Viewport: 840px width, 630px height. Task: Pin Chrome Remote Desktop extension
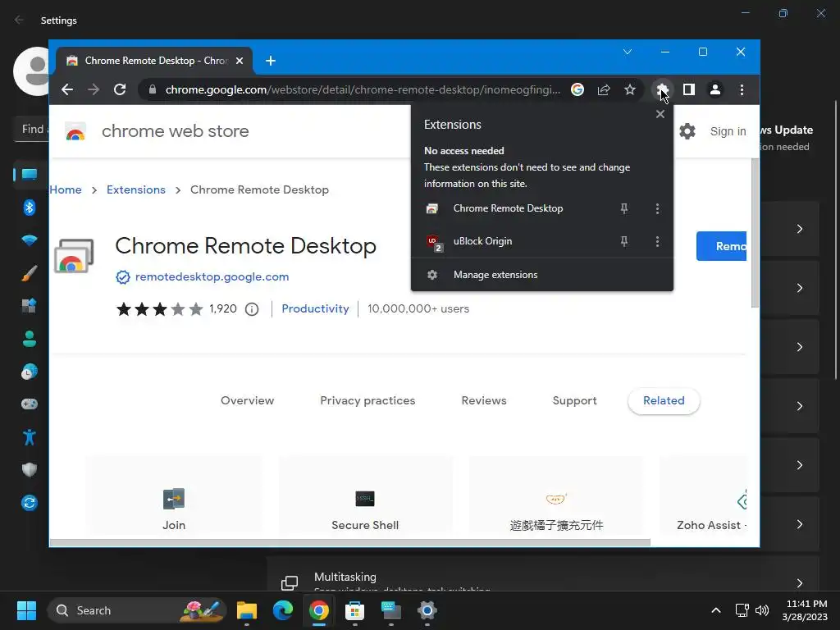pos(624,208)
